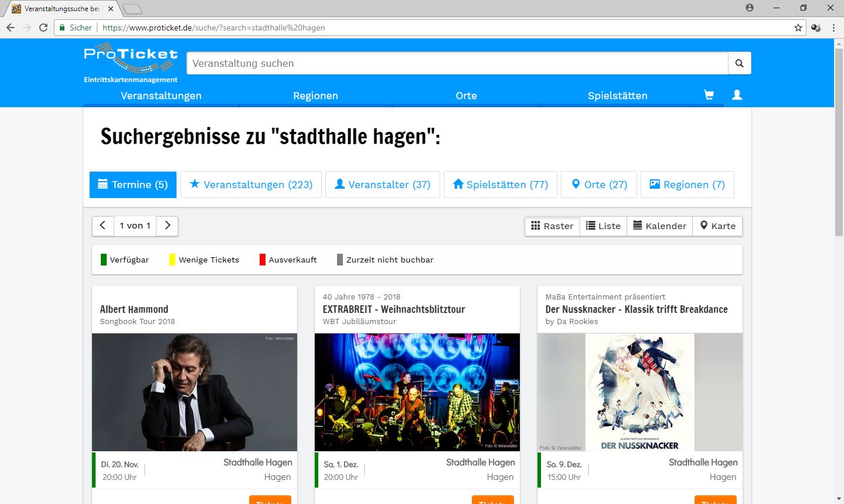The height and width of the screenshot is (504, 844).
Task: Click Stadthalle Hagen under EXTRABREIT
Action: pos(481,462)
